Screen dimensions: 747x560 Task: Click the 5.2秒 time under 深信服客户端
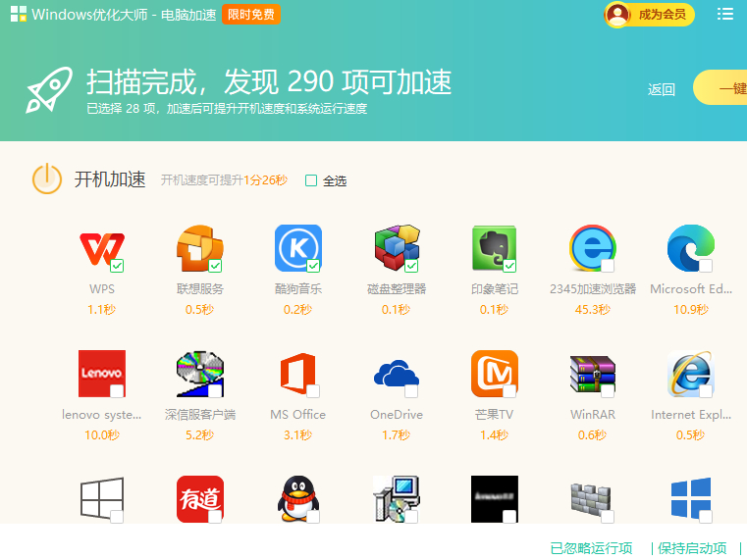click(x=200, y=434)
